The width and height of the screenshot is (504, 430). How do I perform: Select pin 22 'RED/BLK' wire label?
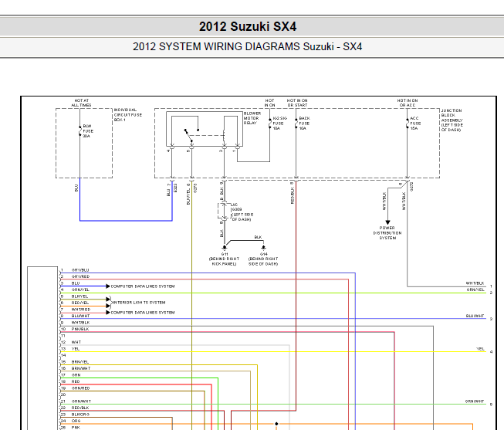[80, 408]
